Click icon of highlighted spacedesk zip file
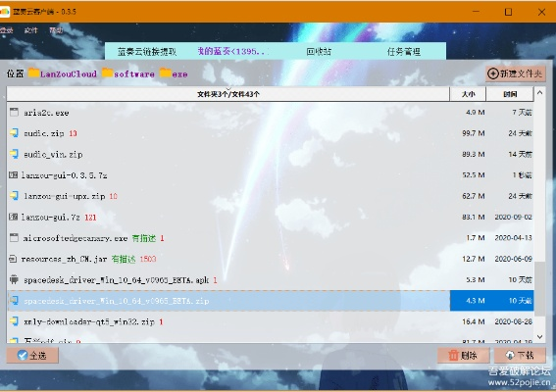Screen dimensions: 556x392 point(14,300)
